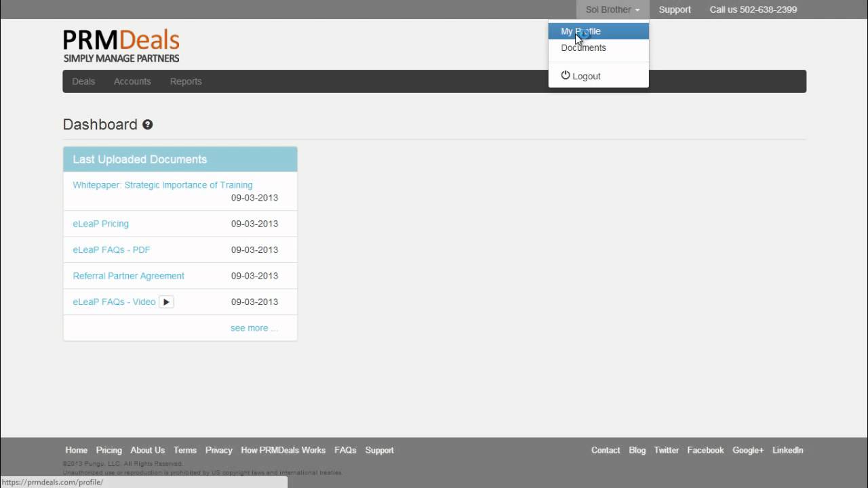
Task: Click Support in the top bar
Action: [675, 9]
